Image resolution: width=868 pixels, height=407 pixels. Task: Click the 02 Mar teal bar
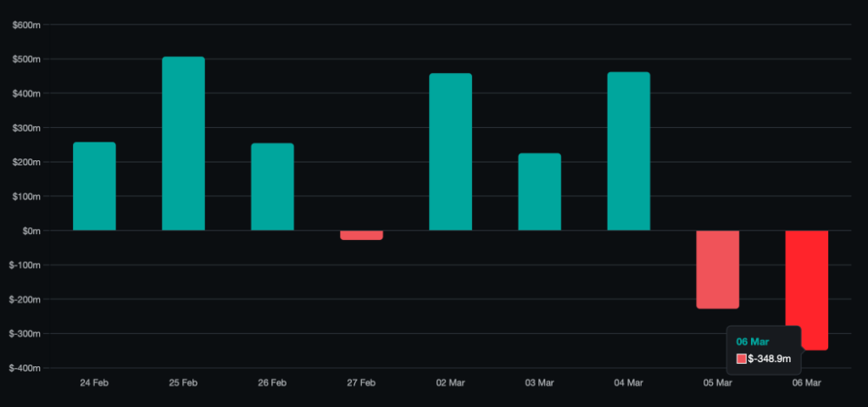[450, 153]
